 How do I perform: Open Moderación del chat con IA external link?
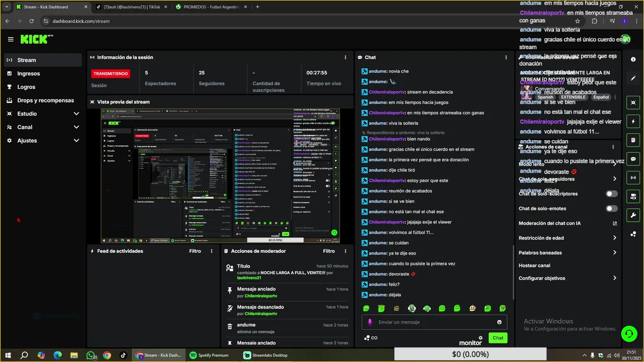[615, 223]
